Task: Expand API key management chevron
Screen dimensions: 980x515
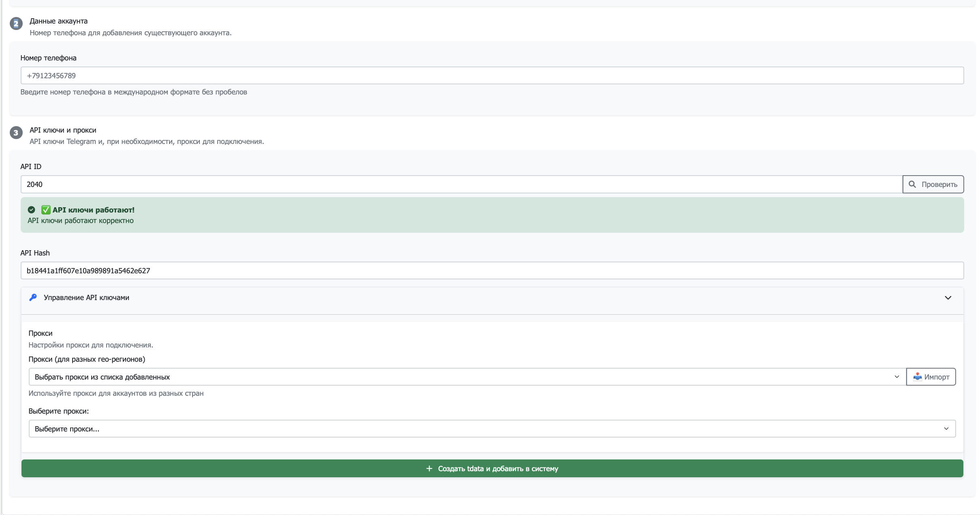Action: click(x=948, y=298)
